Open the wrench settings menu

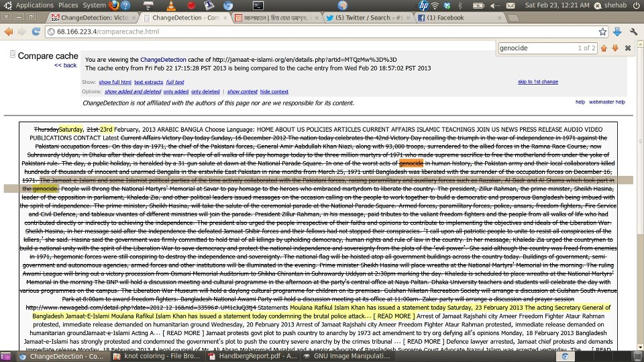click(633, 32)
